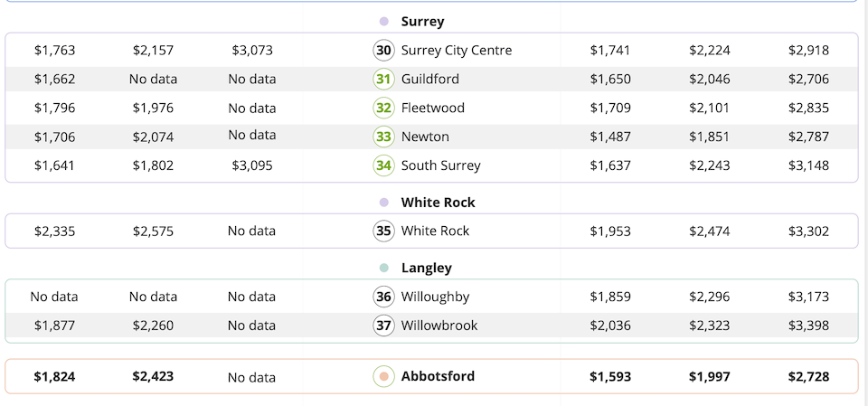This screenshot has width=868, height=406.
Task: Select the 37 Willowbrook number badge
Action: [x=384, y=326]
